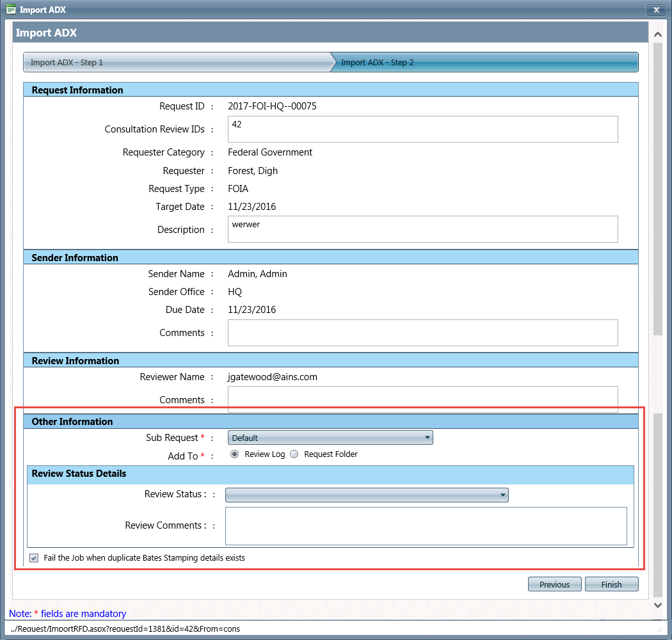This screenshot has height=640, width=672.
Task: Click the 'fields are mandatory' note text
Action: (x=84, y=613)
